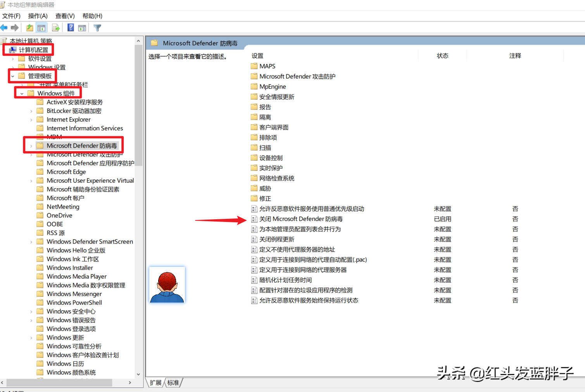Select Windows Media Player in the tree
Viewport: 585px width, 392px height.
(77, 277)
